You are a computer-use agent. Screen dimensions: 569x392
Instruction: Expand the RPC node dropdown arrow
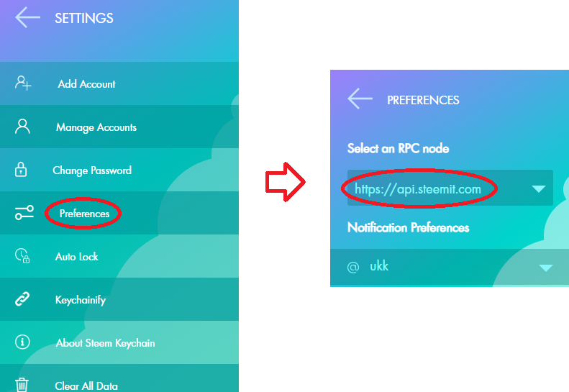pos(539,188)
